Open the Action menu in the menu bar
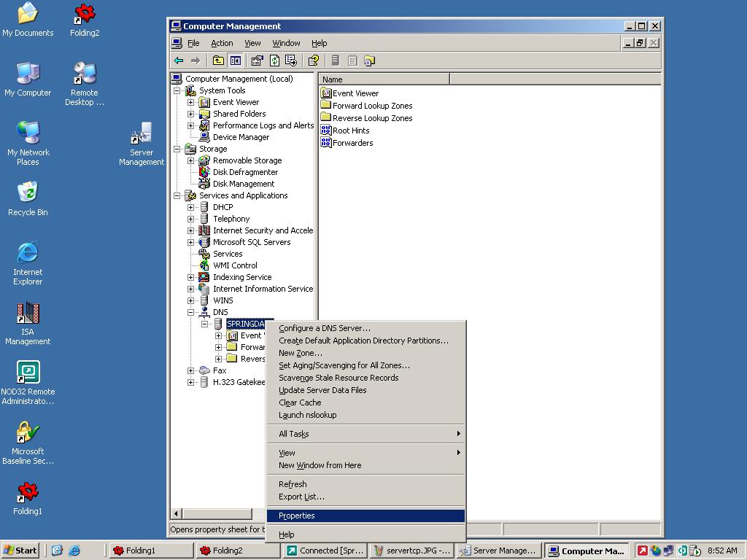 click(x=222, y=43)
